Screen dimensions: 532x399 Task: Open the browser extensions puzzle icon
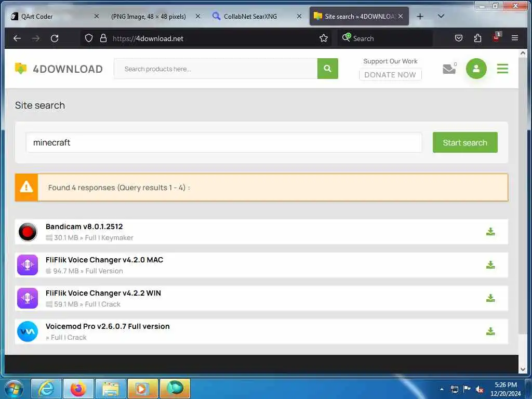point(477,38)
